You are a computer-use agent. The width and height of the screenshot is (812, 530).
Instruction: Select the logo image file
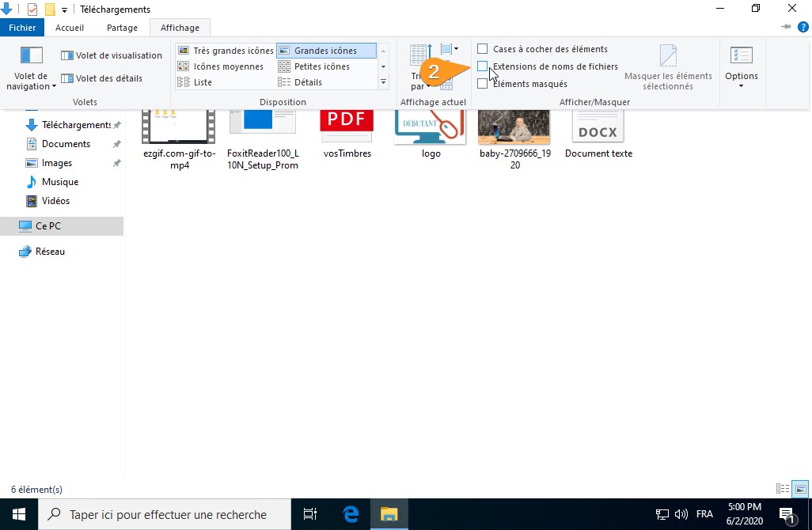[431, 134]
